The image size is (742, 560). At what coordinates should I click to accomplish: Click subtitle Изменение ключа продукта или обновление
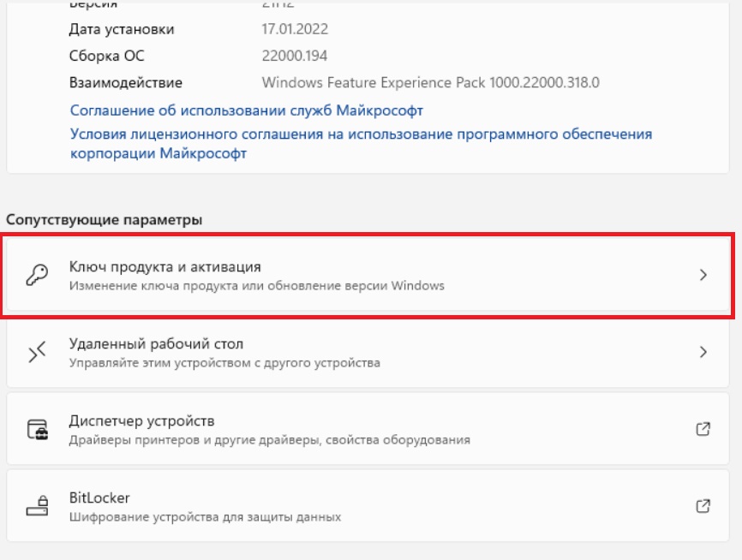(x=257, y=286)
